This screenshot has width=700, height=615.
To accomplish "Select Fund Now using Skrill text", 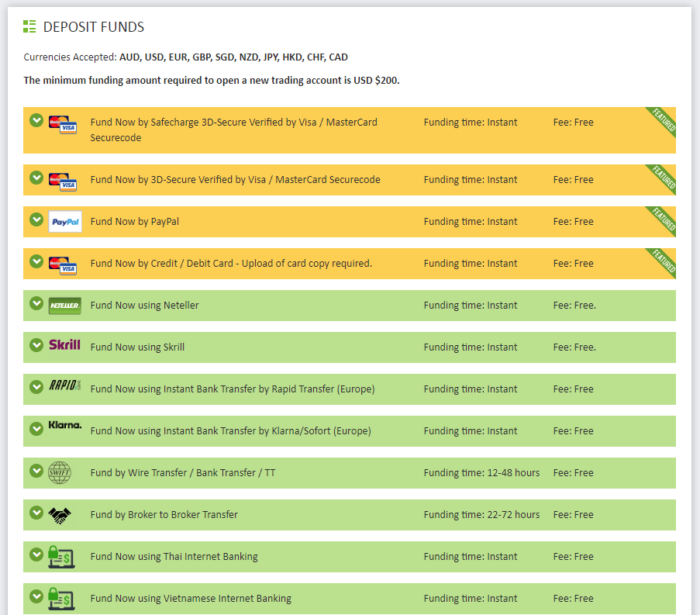I will coord(137,347).
